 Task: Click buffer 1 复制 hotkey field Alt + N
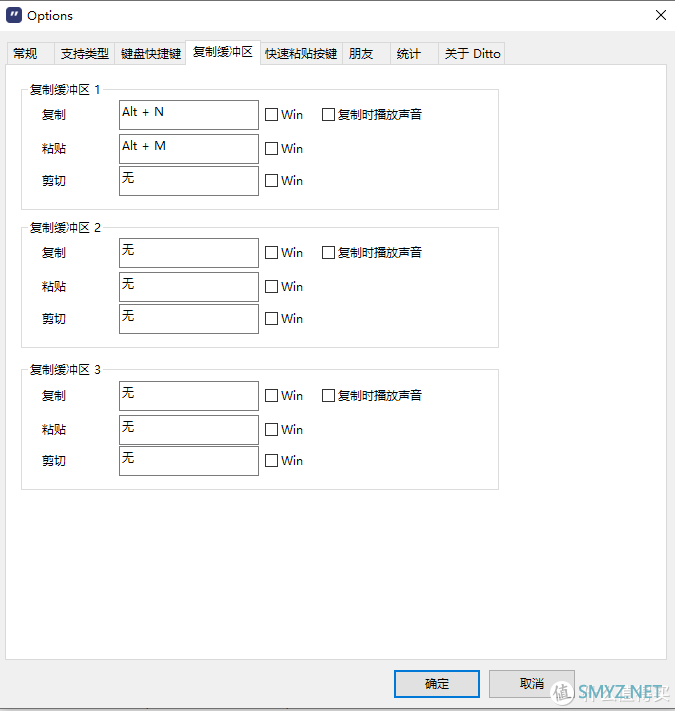(189, 115)
